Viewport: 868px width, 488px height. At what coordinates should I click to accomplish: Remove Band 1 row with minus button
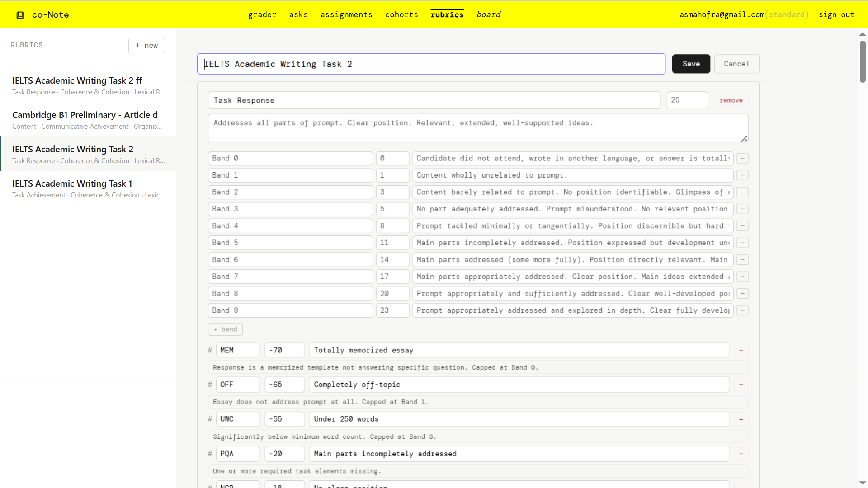pos(742,175)
